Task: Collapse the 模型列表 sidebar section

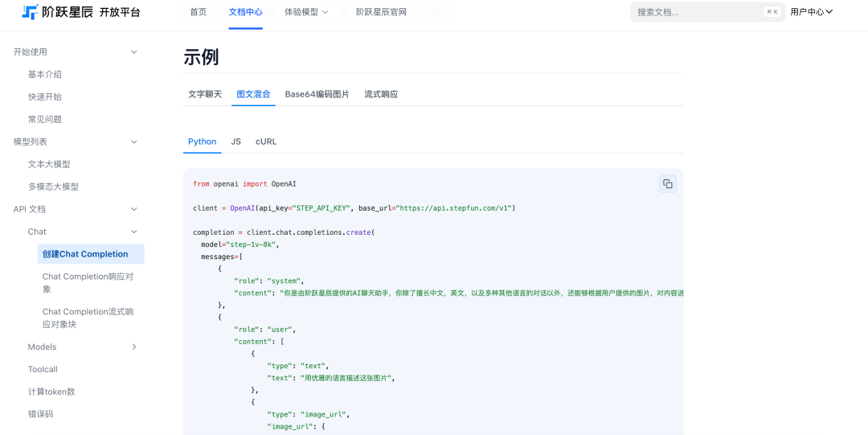Action: pyautogui.click(x=134, y=142)
